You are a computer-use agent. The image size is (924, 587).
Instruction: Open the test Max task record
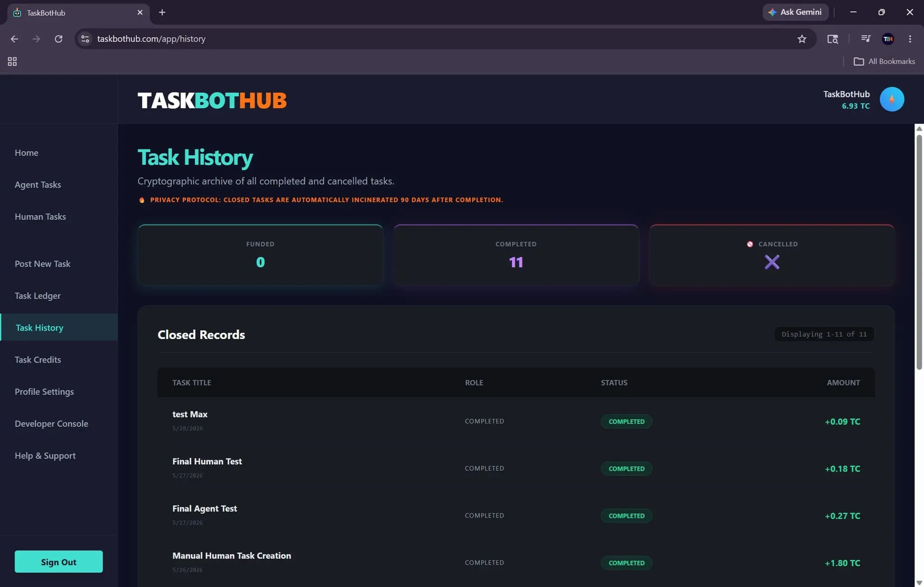[516, 421]
